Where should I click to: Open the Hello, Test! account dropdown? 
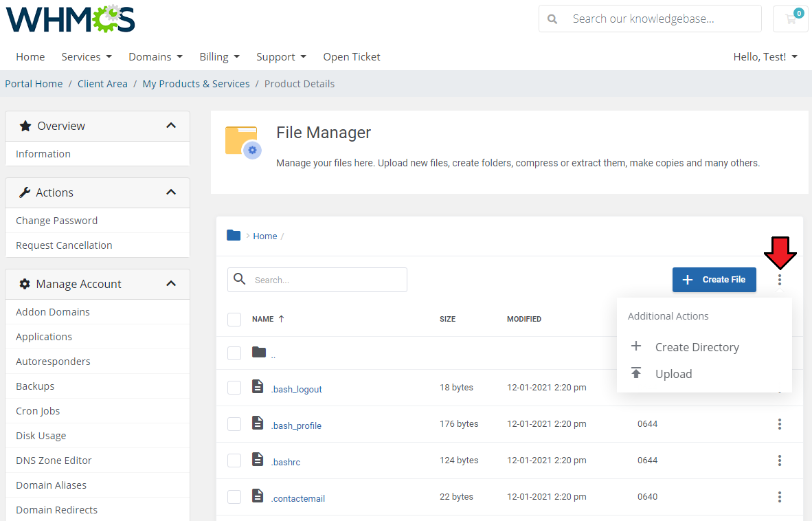765,57
